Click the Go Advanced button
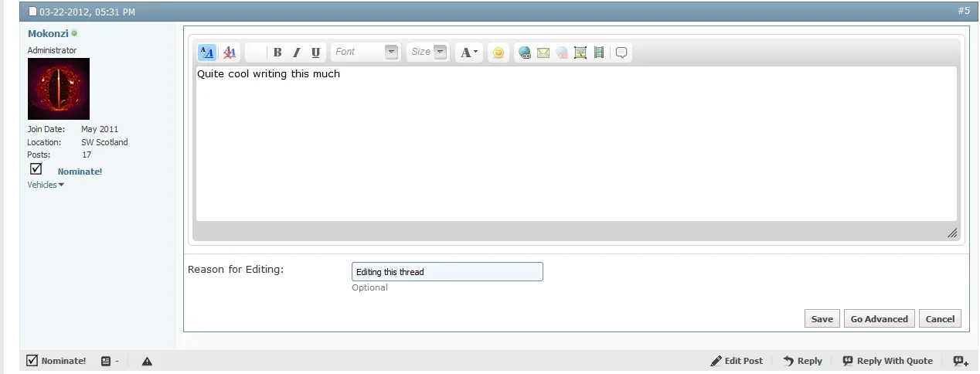 (x=879, y=318)
